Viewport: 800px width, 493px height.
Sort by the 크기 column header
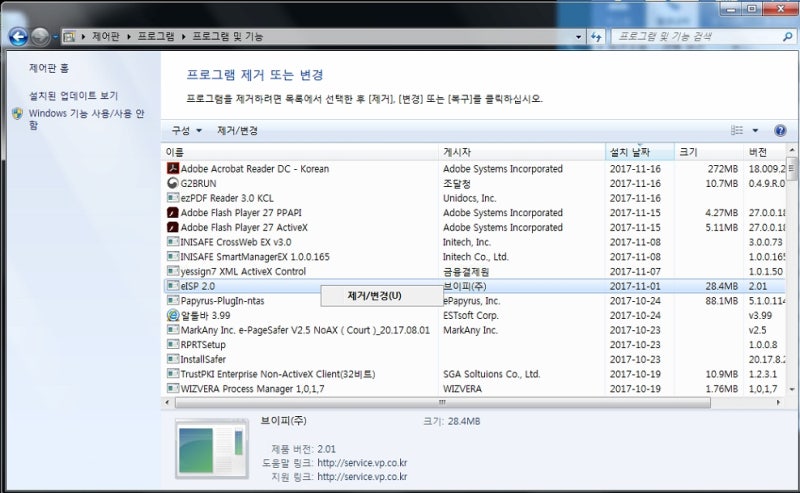point(709,152)
